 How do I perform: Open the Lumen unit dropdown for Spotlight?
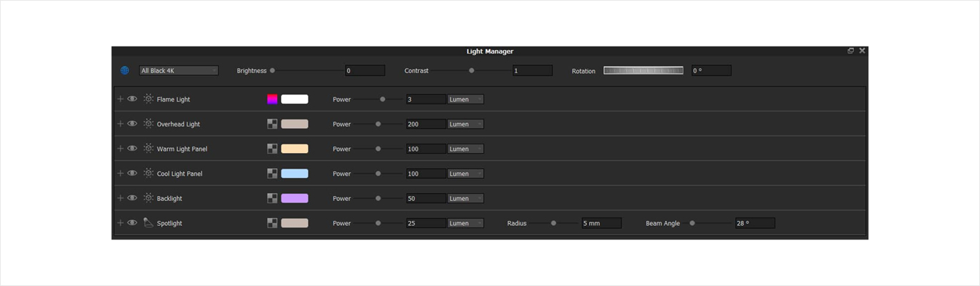coord(465,223)
